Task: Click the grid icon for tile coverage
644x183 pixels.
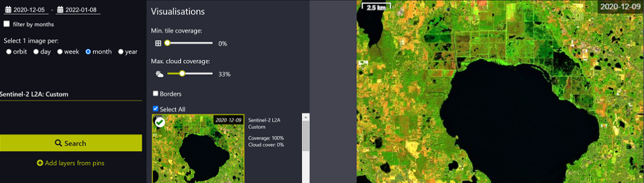Action: [158, 43]
